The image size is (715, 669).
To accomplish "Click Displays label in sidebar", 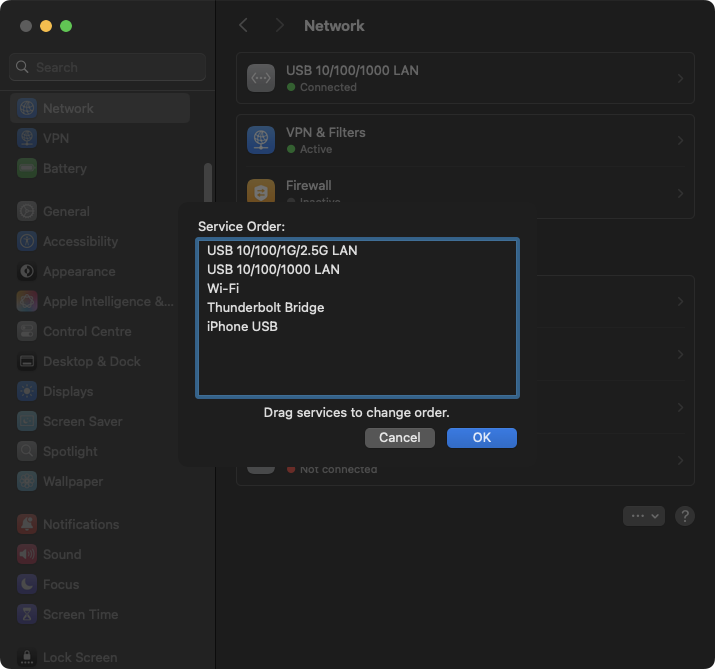I will point(68,391).
